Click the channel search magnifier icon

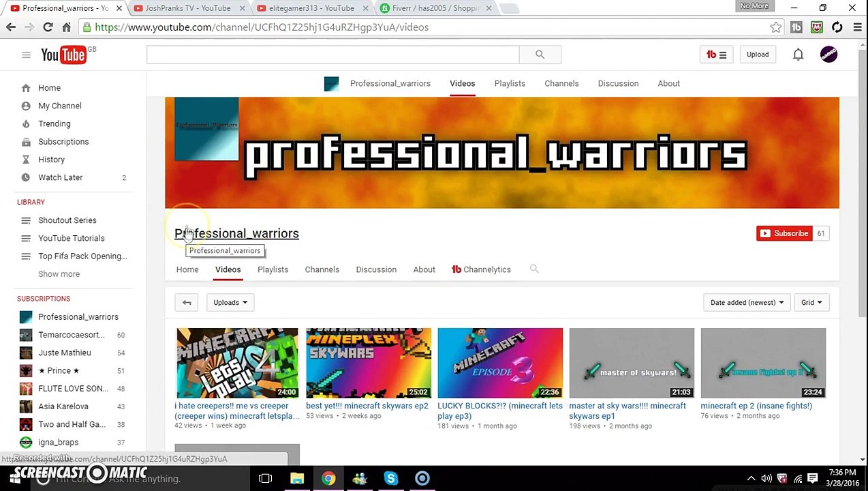point(534,269)
